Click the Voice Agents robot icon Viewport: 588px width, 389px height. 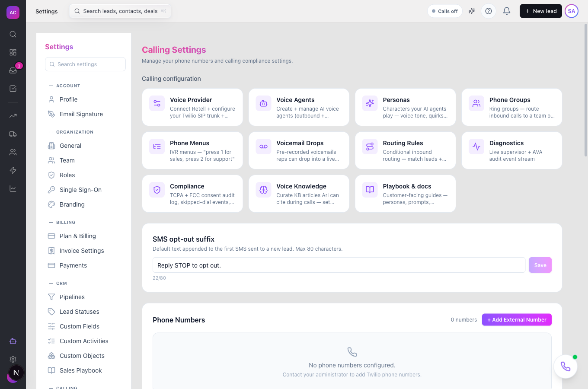[x=263, y=103]
